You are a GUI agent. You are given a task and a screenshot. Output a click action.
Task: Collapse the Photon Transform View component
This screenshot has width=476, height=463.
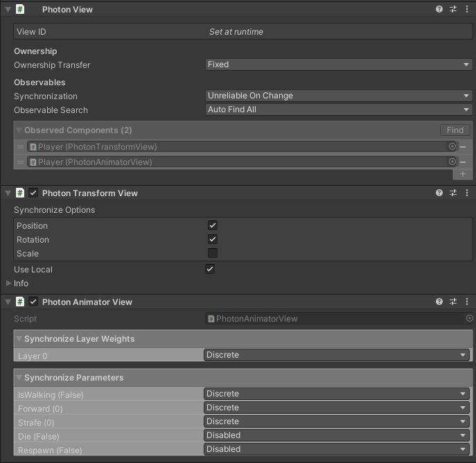pos(8,193)
